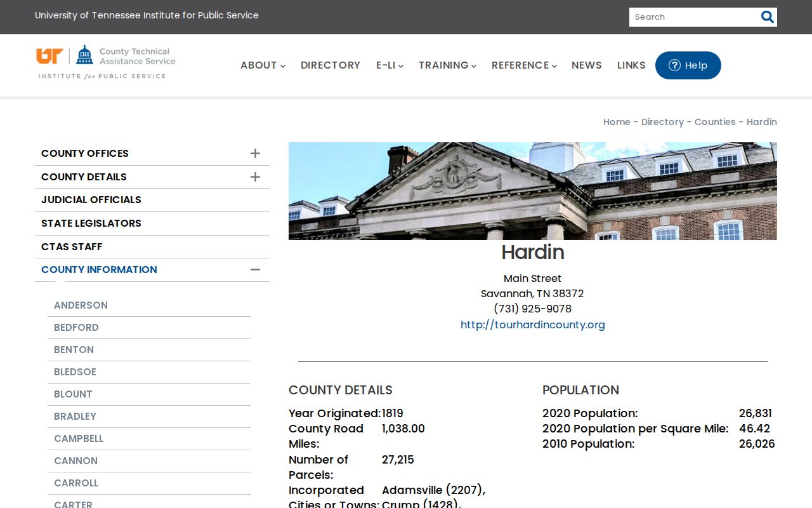Open the LINKS menu item
812x508 pixels.
tap(631, 65)
